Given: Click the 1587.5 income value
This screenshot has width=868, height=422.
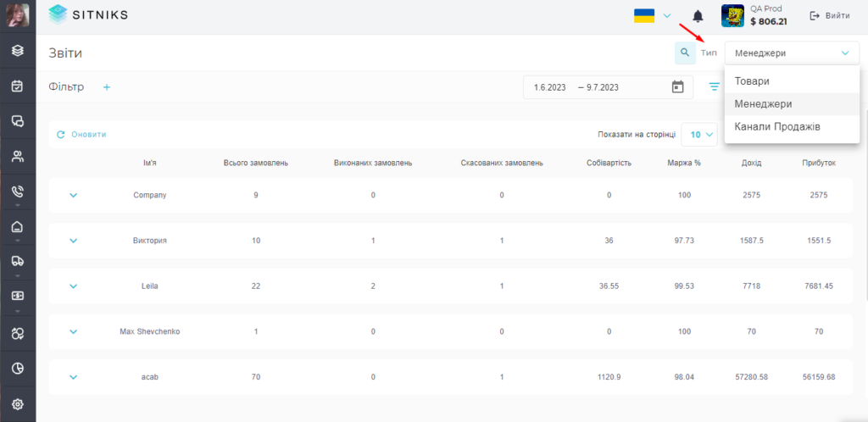Looking at the screenshot, I should pos(751,241).
